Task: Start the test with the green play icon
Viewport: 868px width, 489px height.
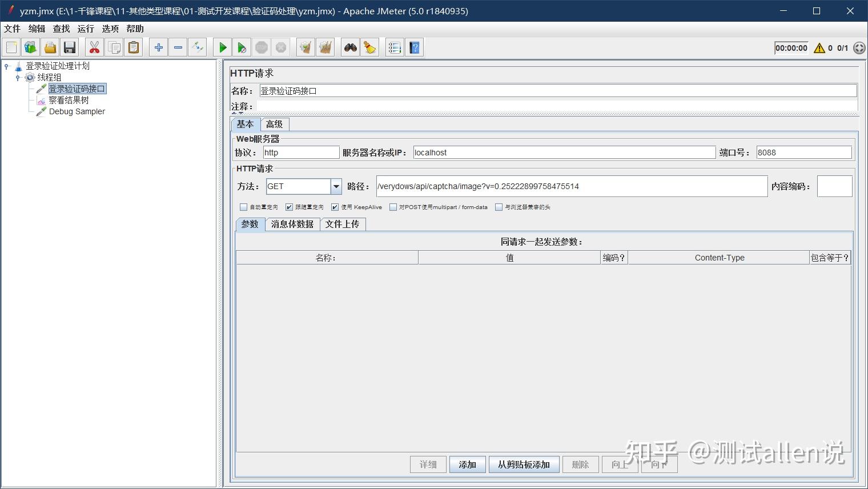Action: pyautogui.click(x=222, y=47)
